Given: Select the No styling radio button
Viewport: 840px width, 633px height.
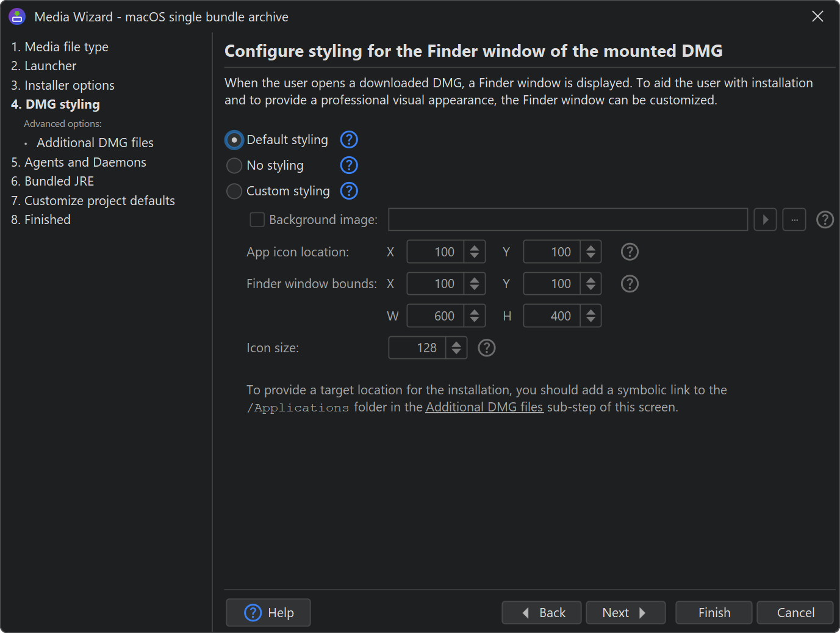Looking at the screenshot, I should click(x=234, y=165).
